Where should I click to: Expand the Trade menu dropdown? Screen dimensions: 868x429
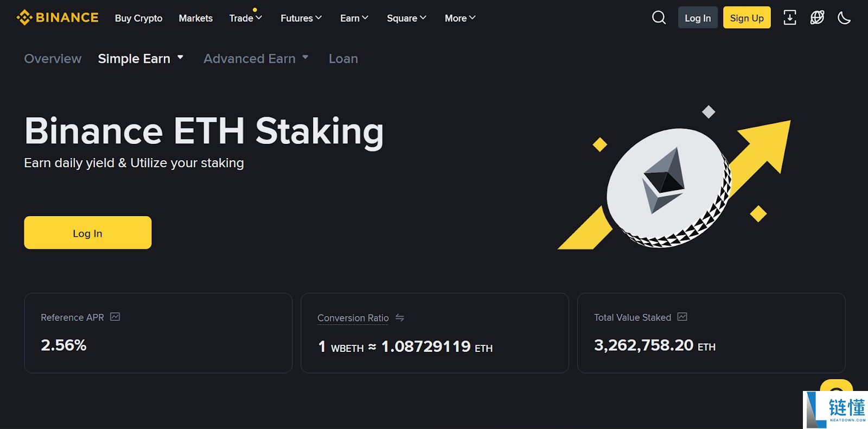246,18
